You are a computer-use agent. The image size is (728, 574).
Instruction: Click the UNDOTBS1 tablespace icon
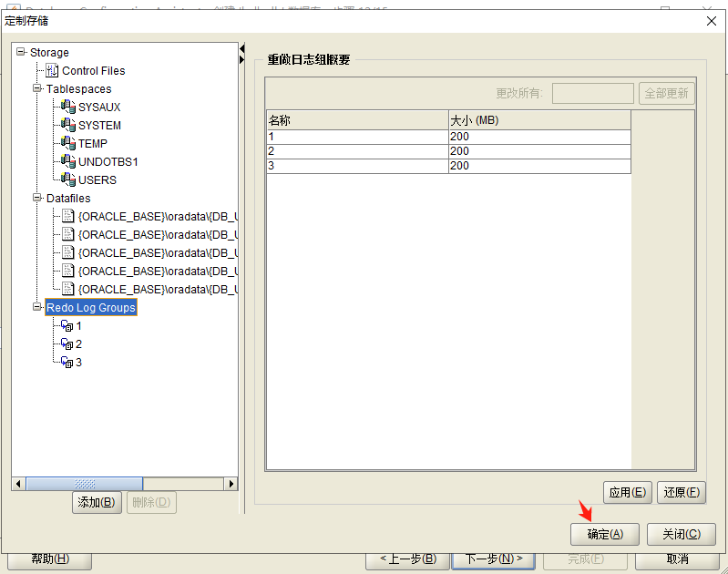[68, 161]
